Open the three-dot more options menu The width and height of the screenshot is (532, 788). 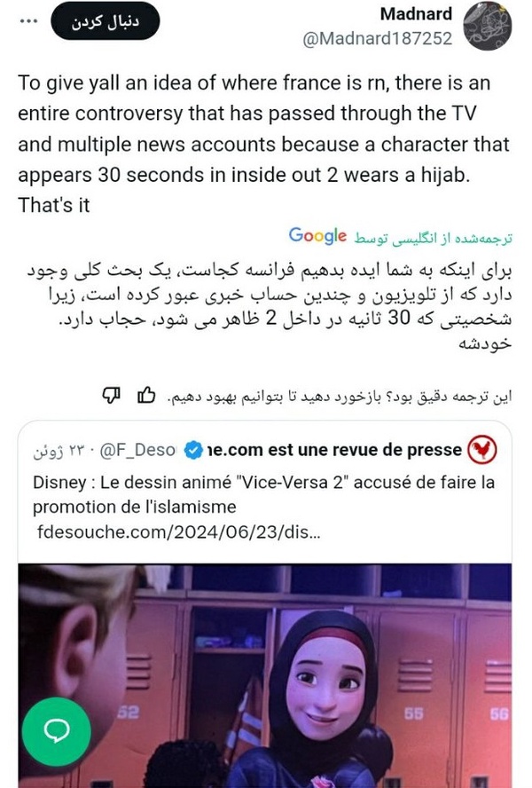coord(28,21)
